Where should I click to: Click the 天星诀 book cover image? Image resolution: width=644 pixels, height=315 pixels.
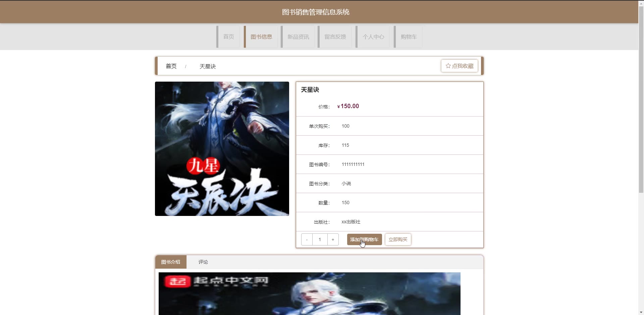click(x=222, y=148)
